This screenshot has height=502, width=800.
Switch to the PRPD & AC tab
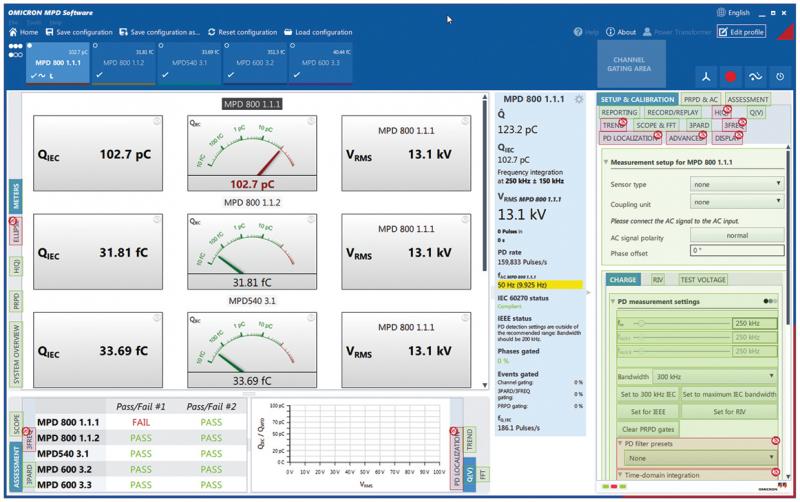(701, 99)
